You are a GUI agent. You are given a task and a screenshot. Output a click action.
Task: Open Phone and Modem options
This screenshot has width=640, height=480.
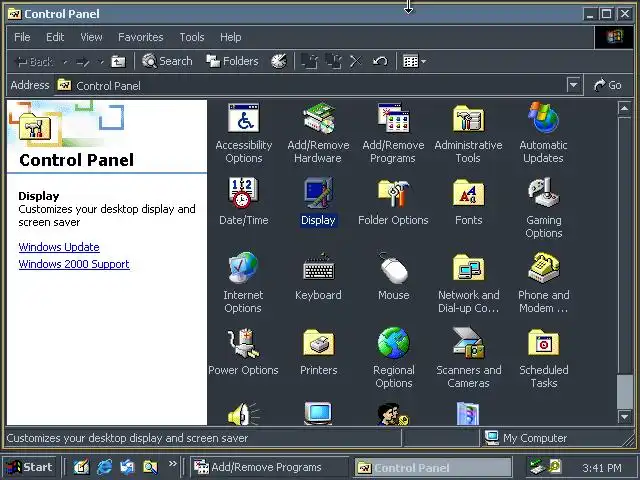pyautogui.click(x=544, y=283)
